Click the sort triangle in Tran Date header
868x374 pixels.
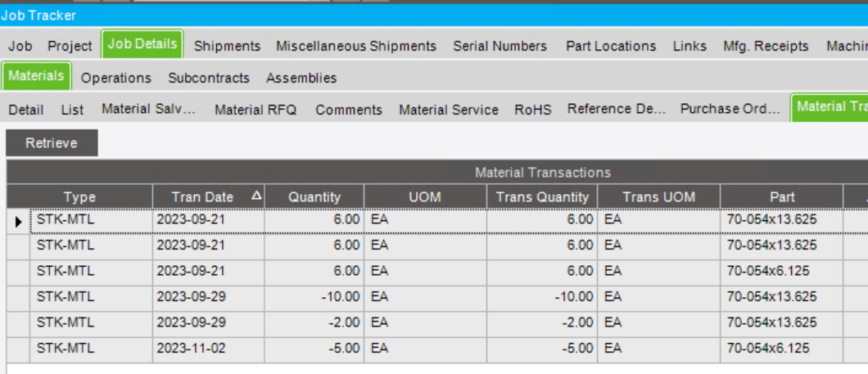click(257, 196)
